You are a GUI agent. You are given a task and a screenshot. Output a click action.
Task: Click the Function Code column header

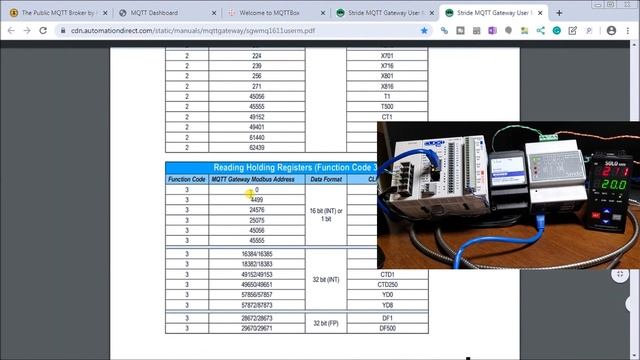point(187,179)
